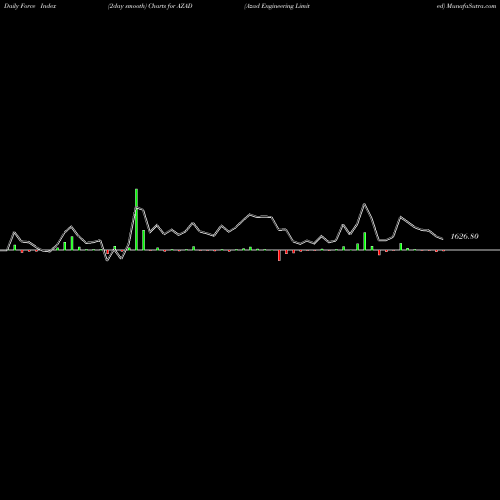Click the tallest green force index bar
This screenshot has height=500, width=500.
[x=136, y=219]
